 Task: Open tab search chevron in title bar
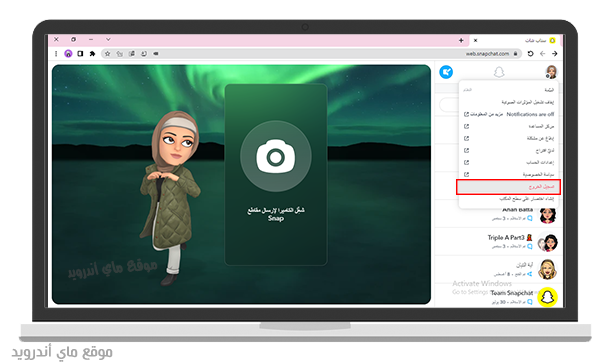pos(108,39)
